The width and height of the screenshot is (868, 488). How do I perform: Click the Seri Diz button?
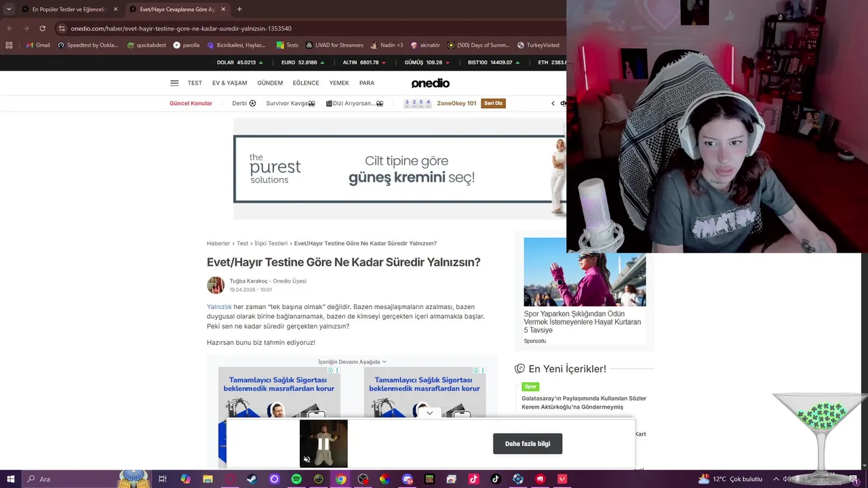[493, 104]
